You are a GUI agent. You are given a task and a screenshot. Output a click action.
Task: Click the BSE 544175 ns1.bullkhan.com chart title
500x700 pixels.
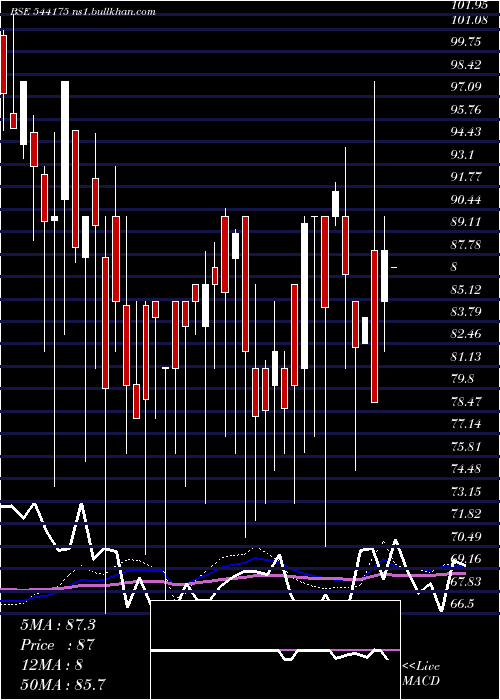[83, 12]
